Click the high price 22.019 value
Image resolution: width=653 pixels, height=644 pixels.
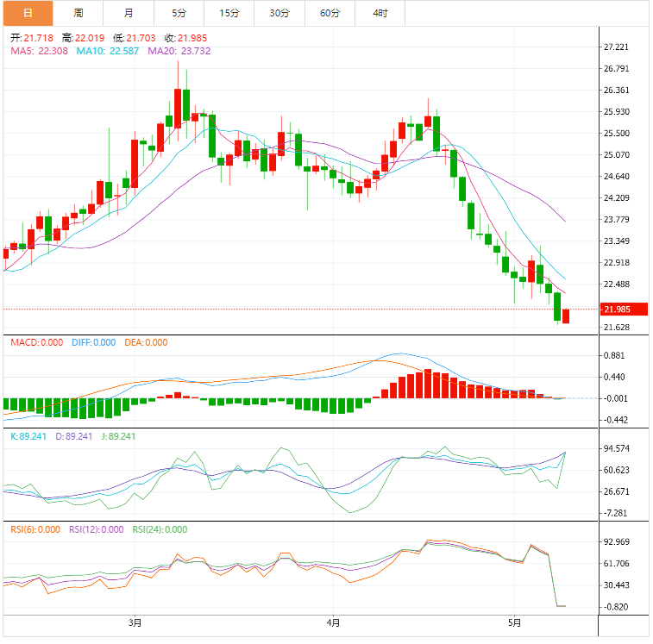pos(90,38)
